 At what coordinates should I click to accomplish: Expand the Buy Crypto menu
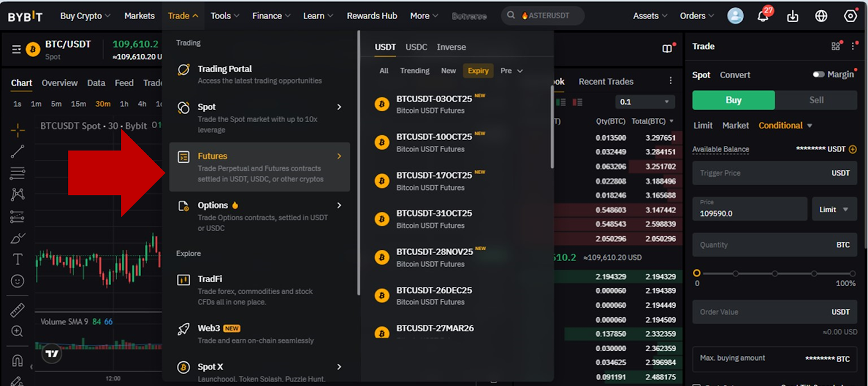(85, 16)
